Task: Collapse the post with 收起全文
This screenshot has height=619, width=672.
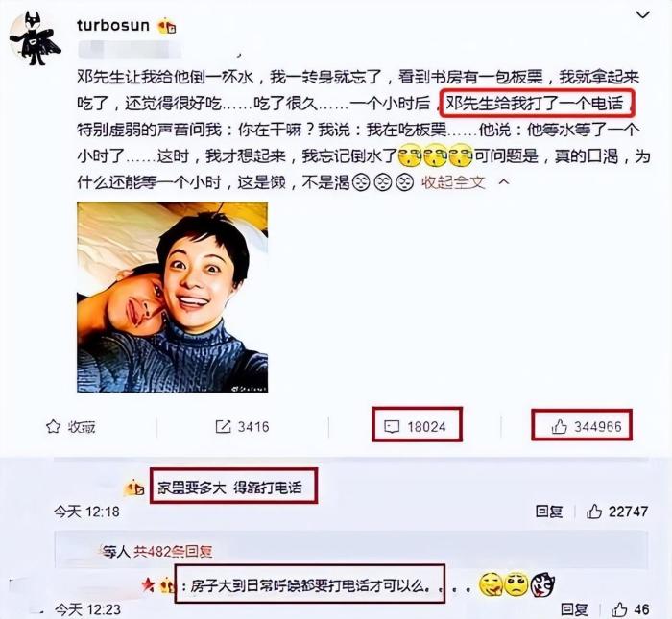Action: point(453,183)
